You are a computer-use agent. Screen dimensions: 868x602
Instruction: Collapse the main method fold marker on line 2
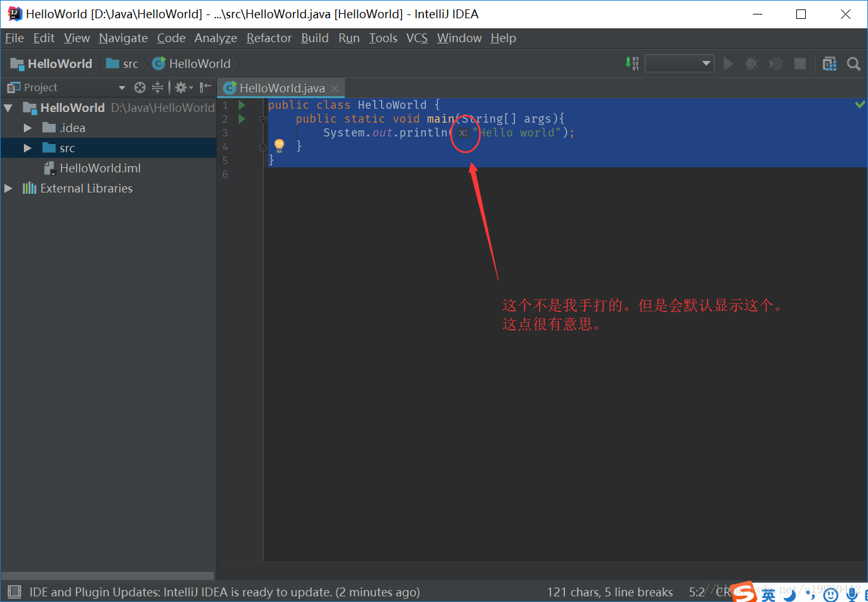pyautogui.click(x=264, y=119)
